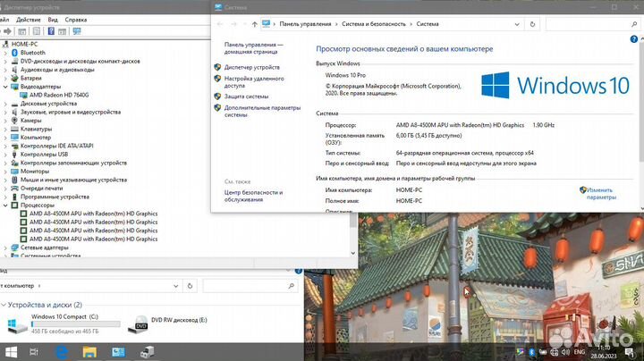
Task: Click the Компьютер category icon
Action: pos(15,138)
